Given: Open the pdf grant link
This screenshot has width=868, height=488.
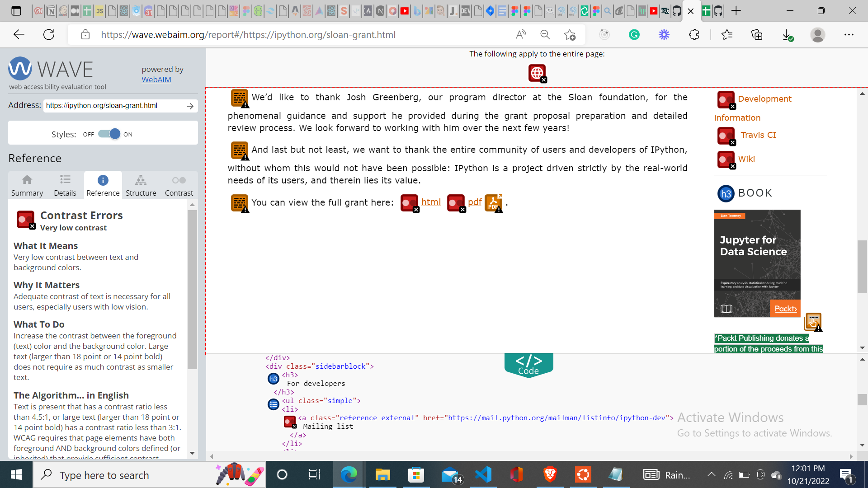Looking at the screenshot, I should [x=475, y=202].
